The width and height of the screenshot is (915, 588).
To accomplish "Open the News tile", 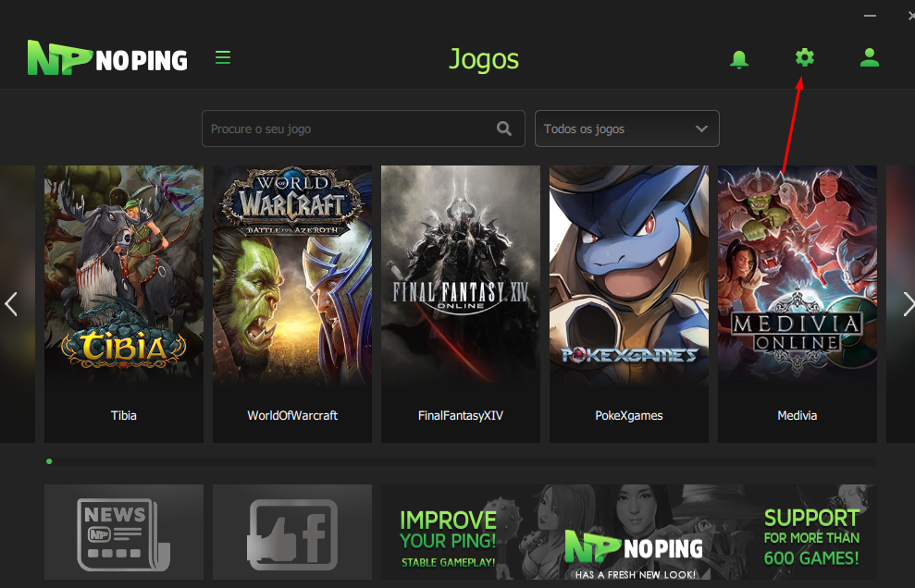I will (x=124, y=532).
